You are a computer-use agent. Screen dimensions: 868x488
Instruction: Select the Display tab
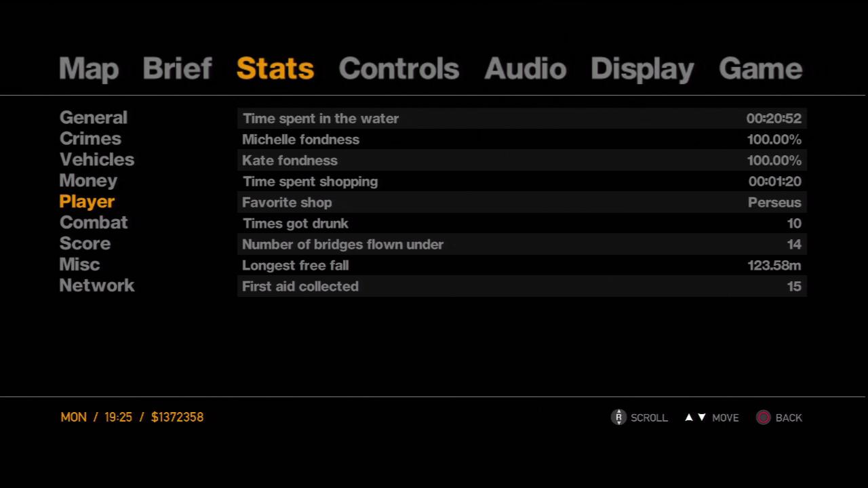642,68
